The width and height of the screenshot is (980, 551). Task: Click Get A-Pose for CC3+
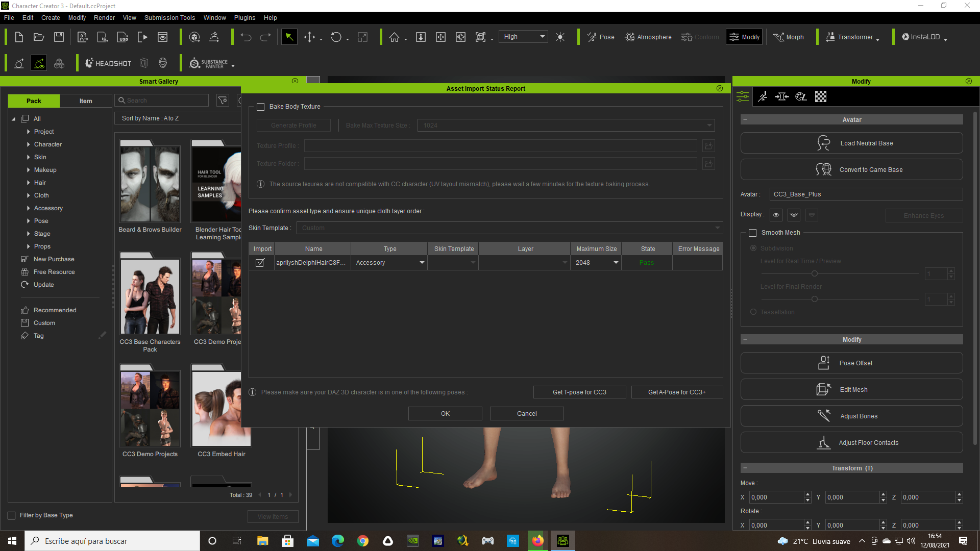point(677,392)
